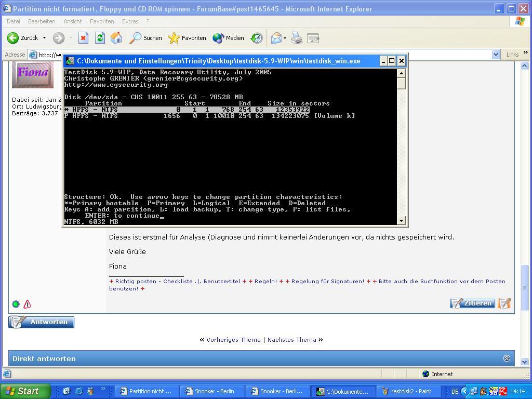The image size is (532, 399).
Task: Open the Suchen search panel
Action: pos(146,38)
